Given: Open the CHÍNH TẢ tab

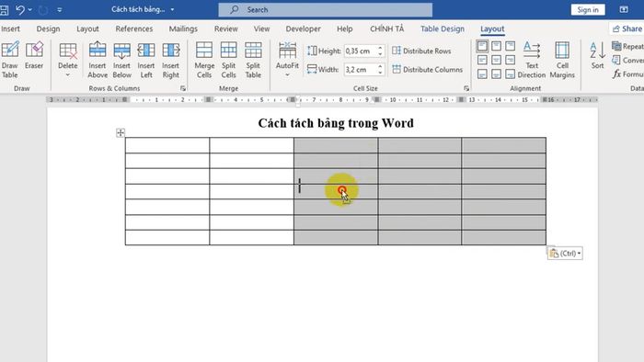Looking at the screenshot, I should click(x=387, y=28).
